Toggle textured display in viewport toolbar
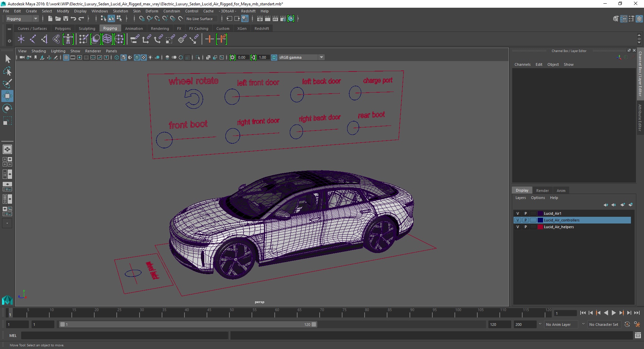The image size is (644, 349). [144, 57]
